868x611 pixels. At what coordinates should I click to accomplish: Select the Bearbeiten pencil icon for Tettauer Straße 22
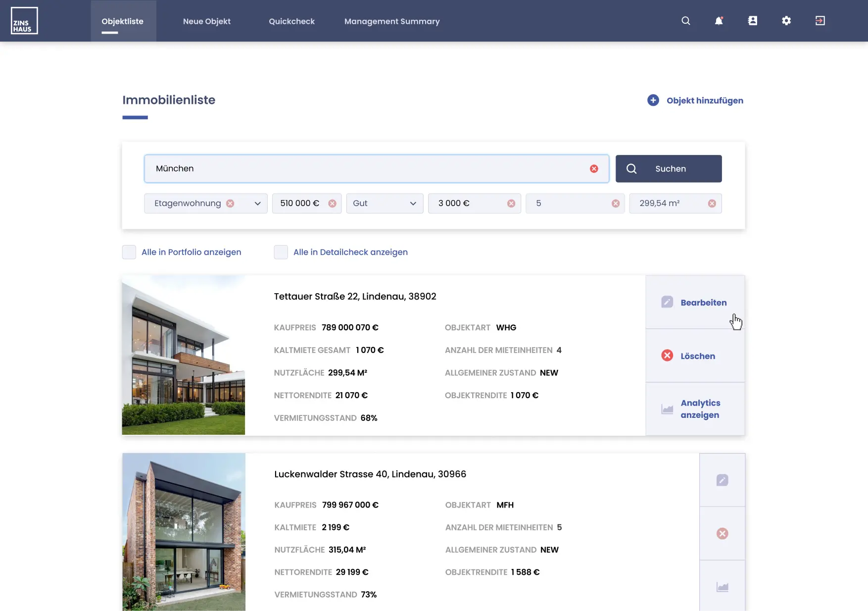pos(667,302)
